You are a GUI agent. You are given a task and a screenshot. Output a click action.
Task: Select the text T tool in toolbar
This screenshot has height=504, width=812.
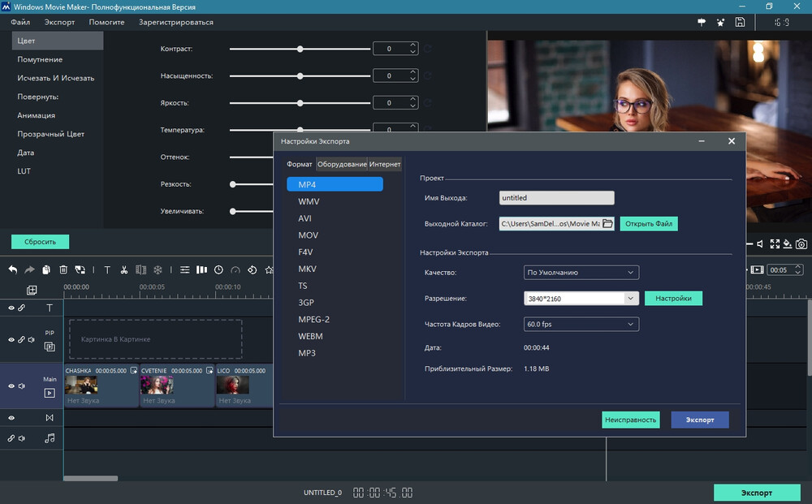106,269
